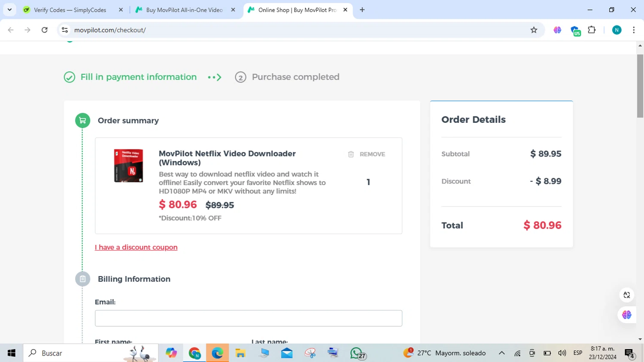The width and height of the screenshot is (644, 362).
Task: Open the Chrome profile N avatar
Action: tap(617, 30)
